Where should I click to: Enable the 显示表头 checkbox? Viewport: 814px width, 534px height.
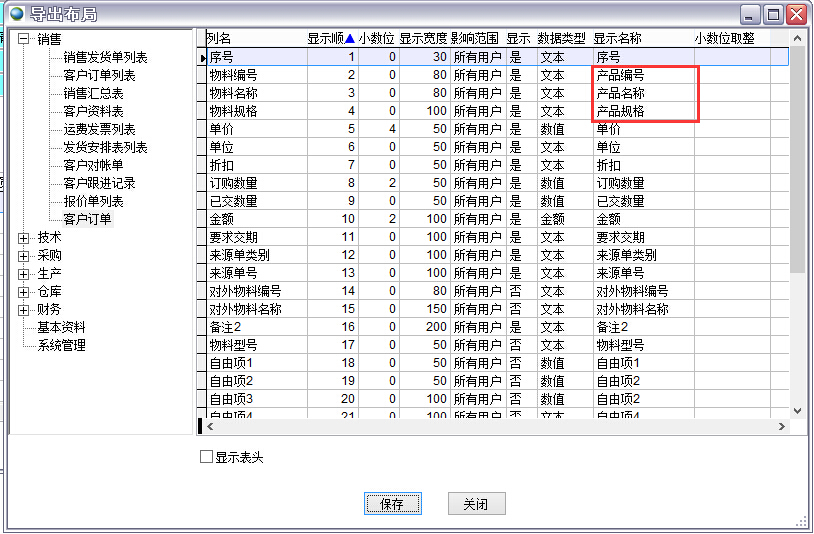207,457
